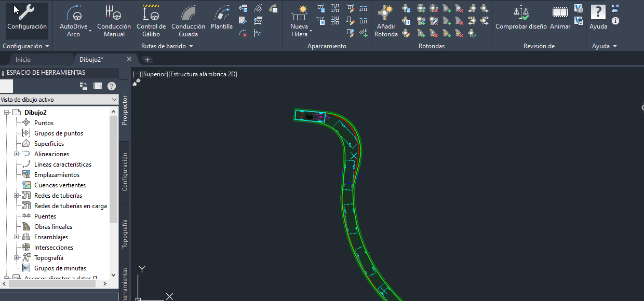This screenshot has height=301, width=644.
Task: Select Obras lineales tree item
Action: point(53,227)
